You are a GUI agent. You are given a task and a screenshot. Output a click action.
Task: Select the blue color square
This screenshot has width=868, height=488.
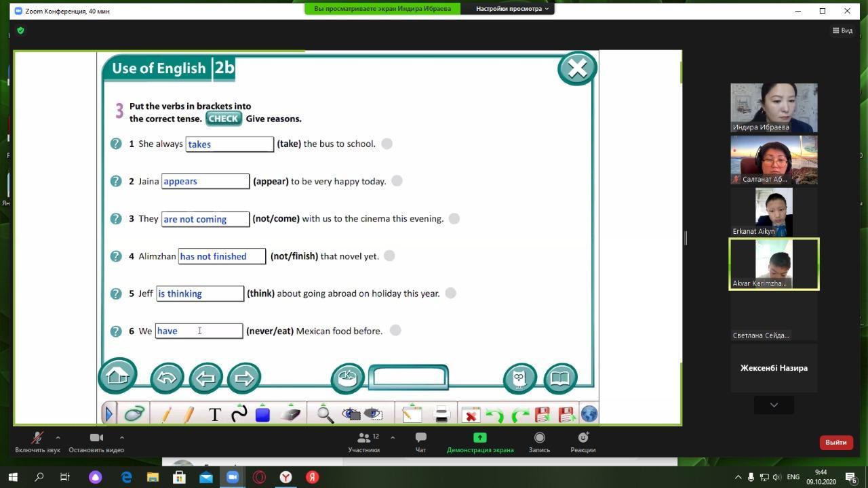[262, 414]
